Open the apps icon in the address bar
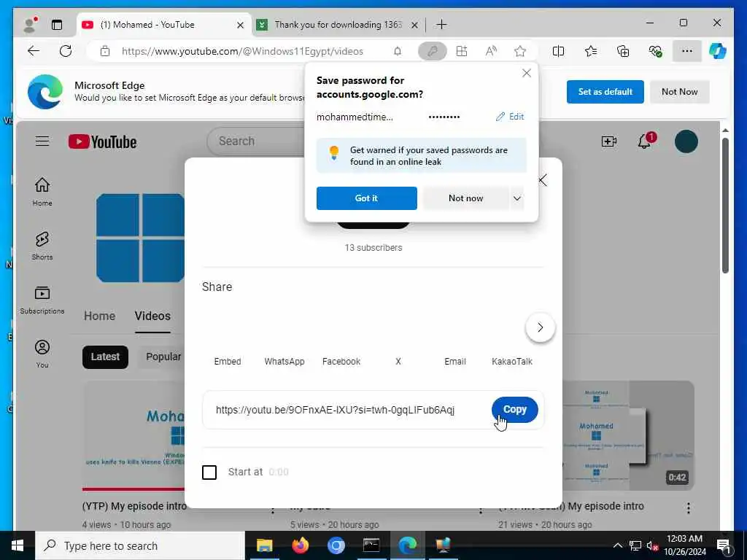This screenshot has width=747, height=560. 462,51
